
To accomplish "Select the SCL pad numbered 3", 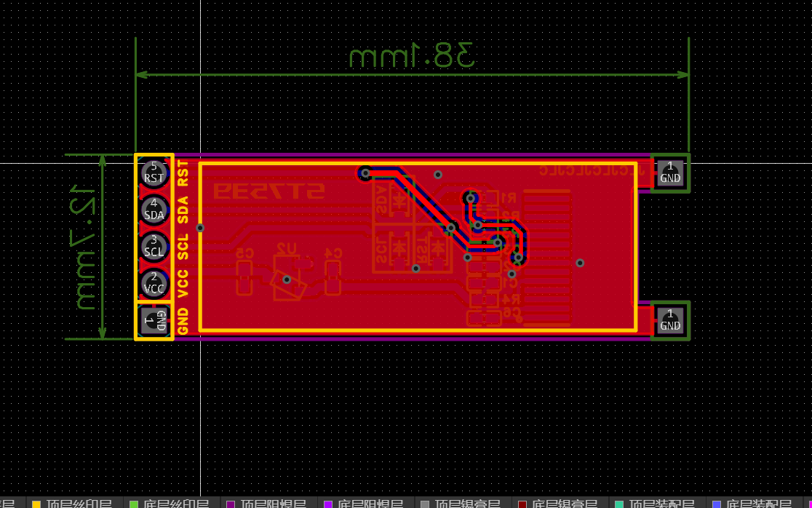I will 154,246.
